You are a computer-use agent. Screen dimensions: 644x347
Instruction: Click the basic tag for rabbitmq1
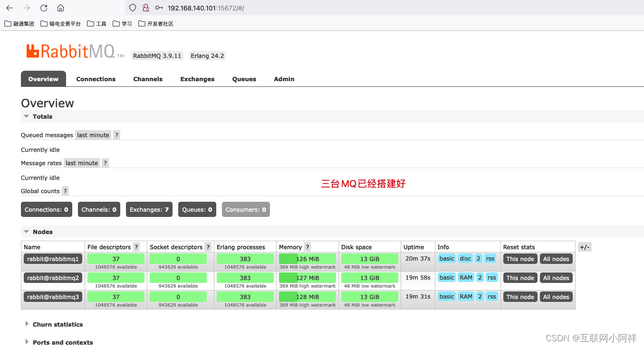click(447, 258)
